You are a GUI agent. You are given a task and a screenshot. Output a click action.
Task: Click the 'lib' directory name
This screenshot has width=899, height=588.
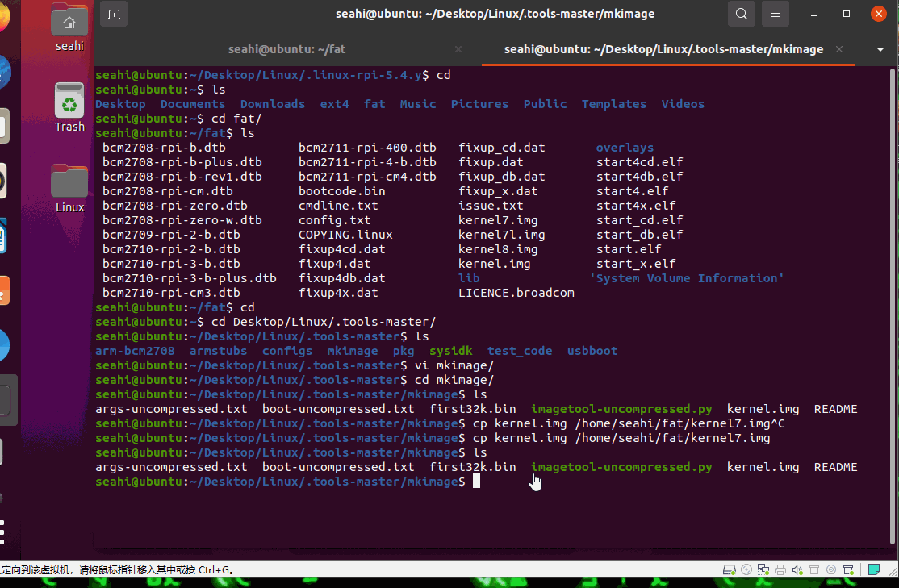click(x=469, y=278)
